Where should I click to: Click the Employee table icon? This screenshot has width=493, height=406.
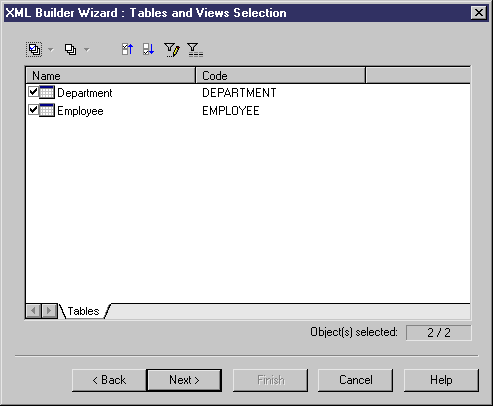coord(47,110)
